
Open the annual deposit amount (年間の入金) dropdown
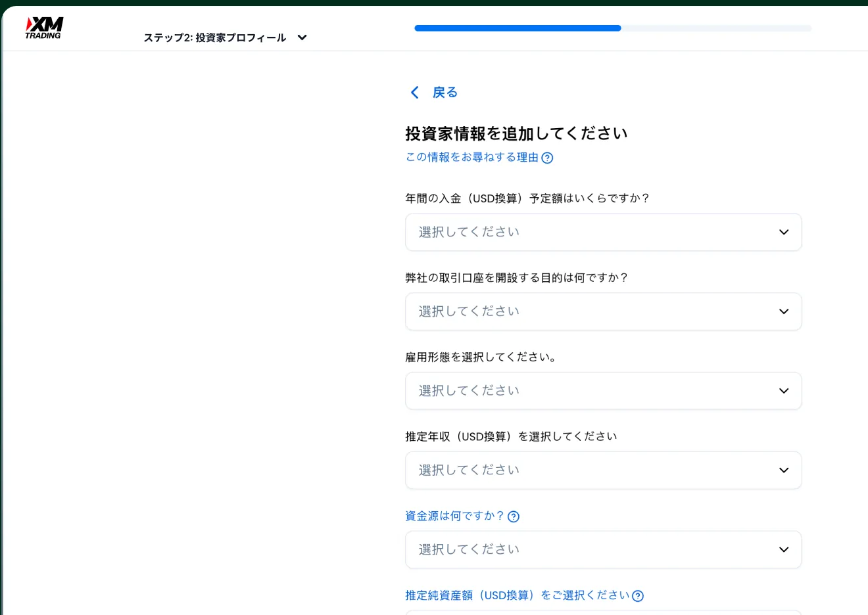[x=603, y=232]
